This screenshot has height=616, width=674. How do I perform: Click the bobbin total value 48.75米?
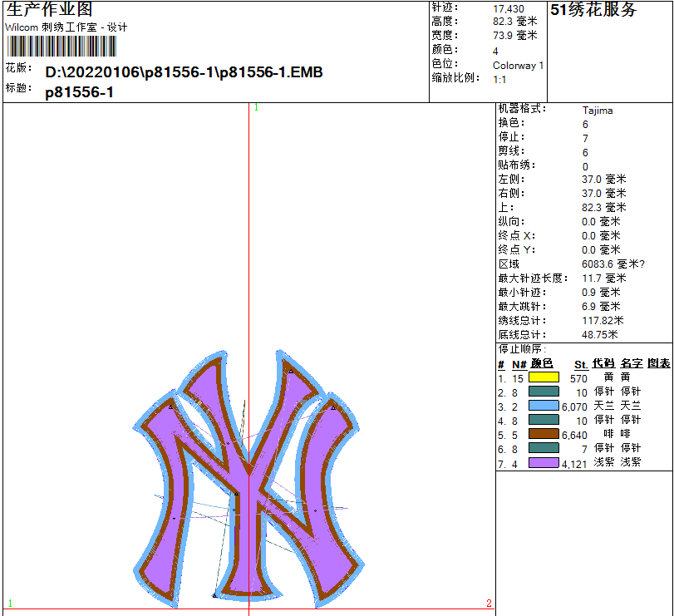point(600,335)
